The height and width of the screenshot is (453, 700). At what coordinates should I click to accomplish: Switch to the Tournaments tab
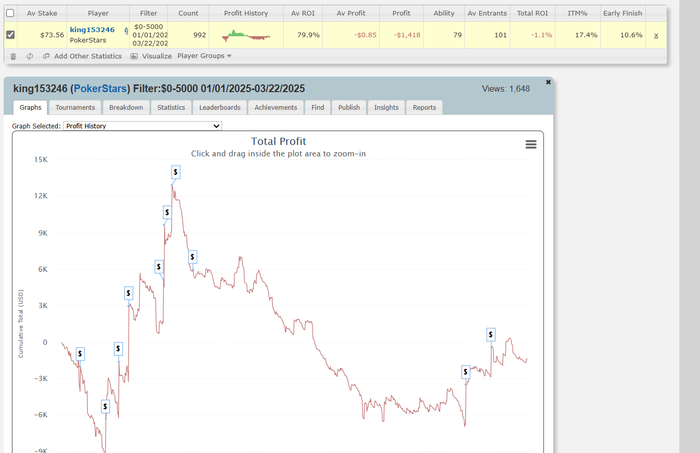coord(75,108)
